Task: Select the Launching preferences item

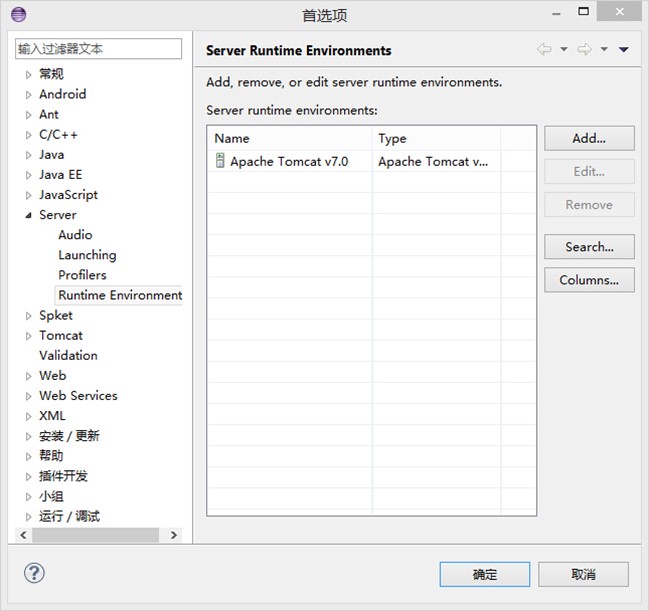Action: tap(87, 255)
